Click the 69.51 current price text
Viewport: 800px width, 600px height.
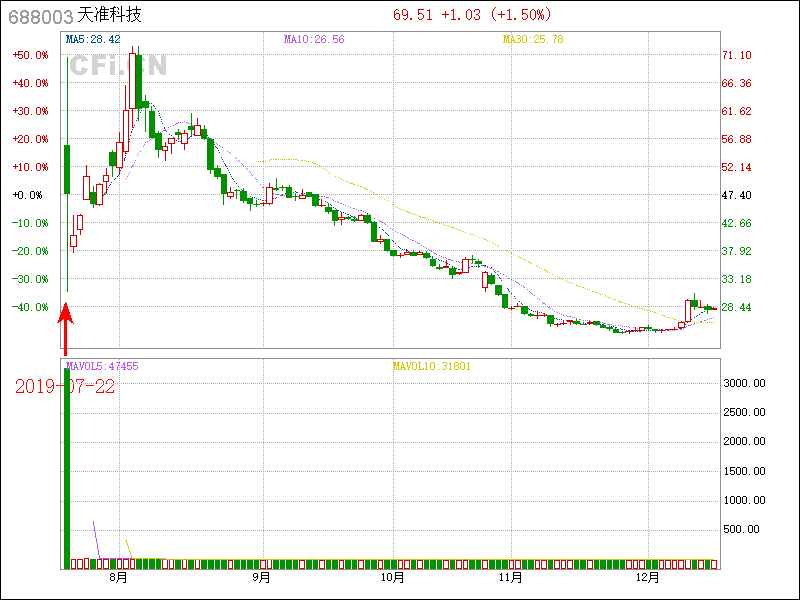tap(412, 15)
